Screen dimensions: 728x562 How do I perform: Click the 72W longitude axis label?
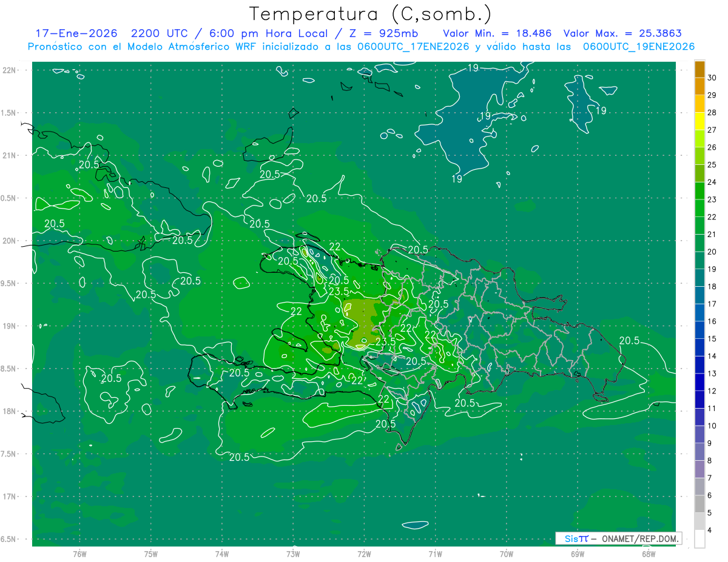pyautogui.click(x=364, y=554)
